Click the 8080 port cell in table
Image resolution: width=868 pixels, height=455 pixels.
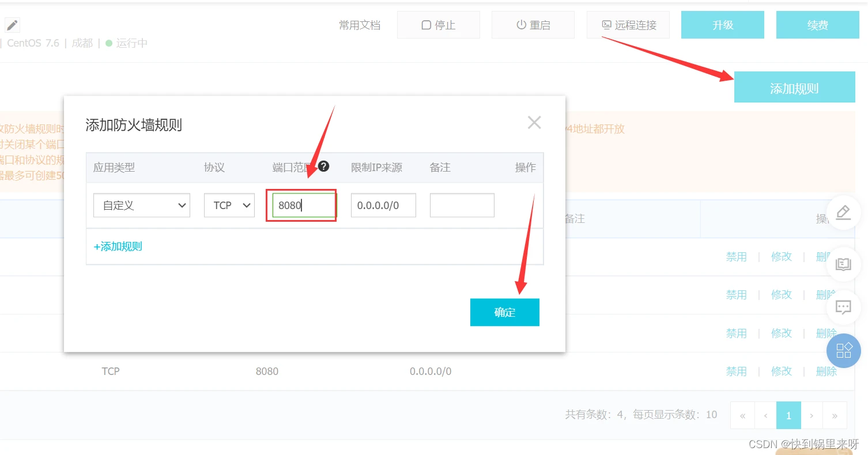click(267, 371)
